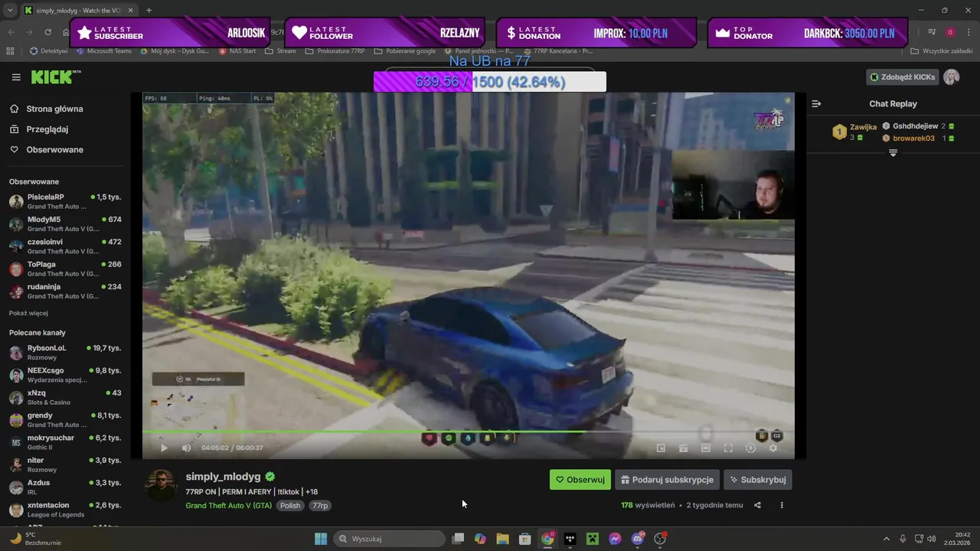Viewport: 980px width, 551px height.
Task: Play the video
Action: point(163,448)
